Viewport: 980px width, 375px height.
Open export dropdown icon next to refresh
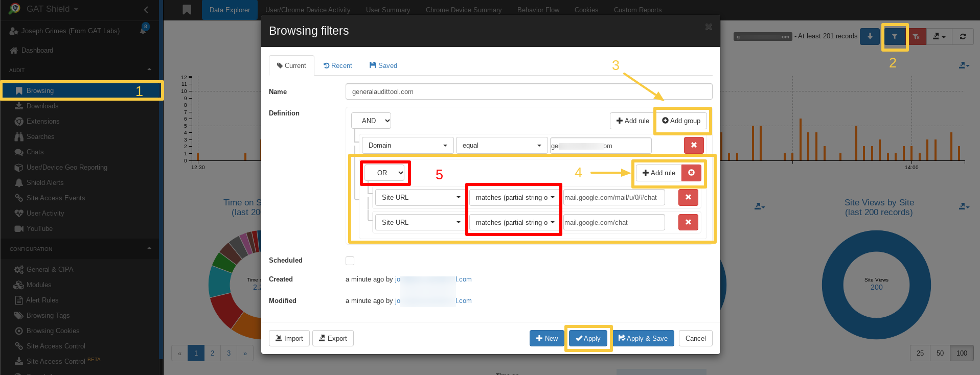pyautogui.click(x=939, y=36)
